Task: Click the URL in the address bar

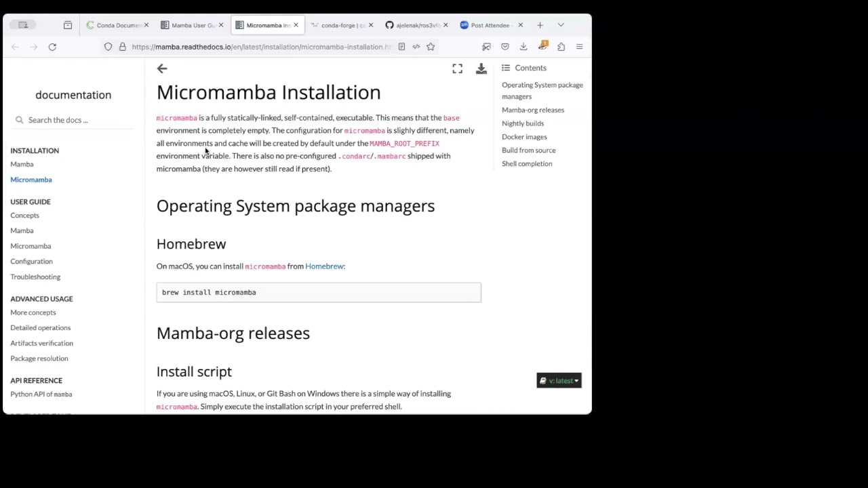Action: coord(261,47)
